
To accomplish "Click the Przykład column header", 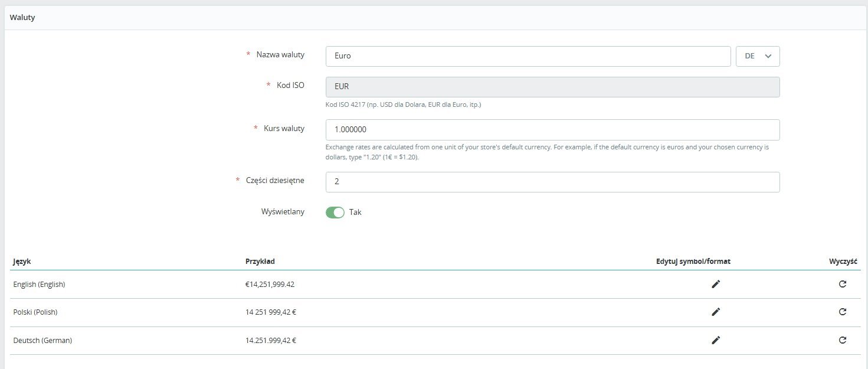I will 260,261.
